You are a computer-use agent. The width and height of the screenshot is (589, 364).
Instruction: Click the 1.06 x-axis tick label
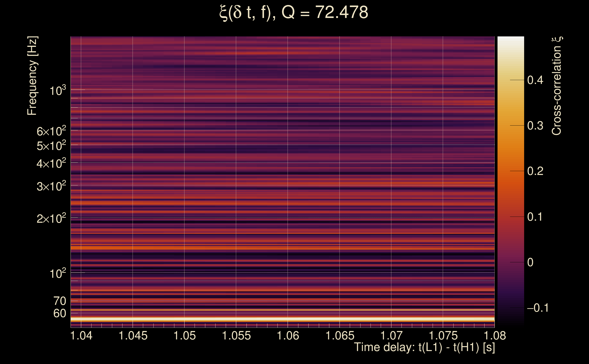point(288,336)
